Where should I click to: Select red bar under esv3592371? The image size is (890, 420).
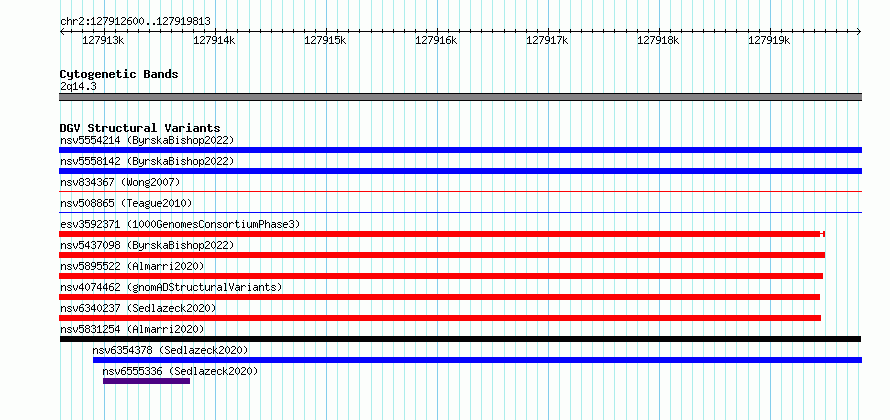click(x=442, y=234)
